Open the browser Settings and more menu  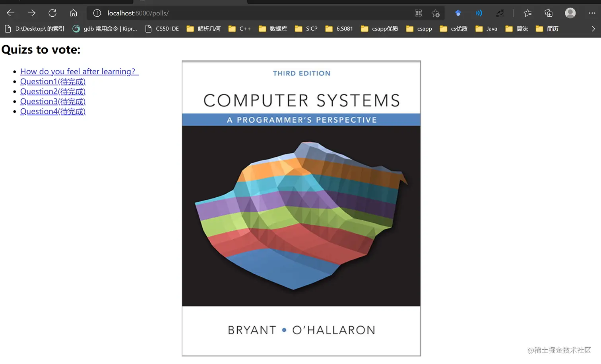pyautogui.click(x=592, y=13)
